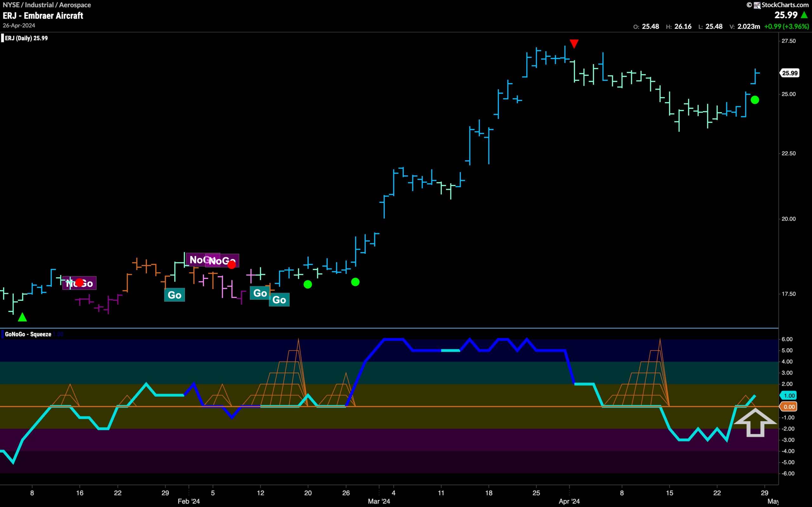Click the ERJ (Daily) 25.99 legend label
The image size is (812, 507).
[x=26, y=38]
